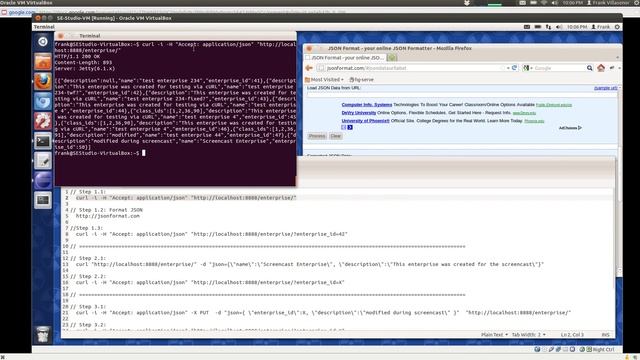Open a new tab in Firefox

(392, 58)
